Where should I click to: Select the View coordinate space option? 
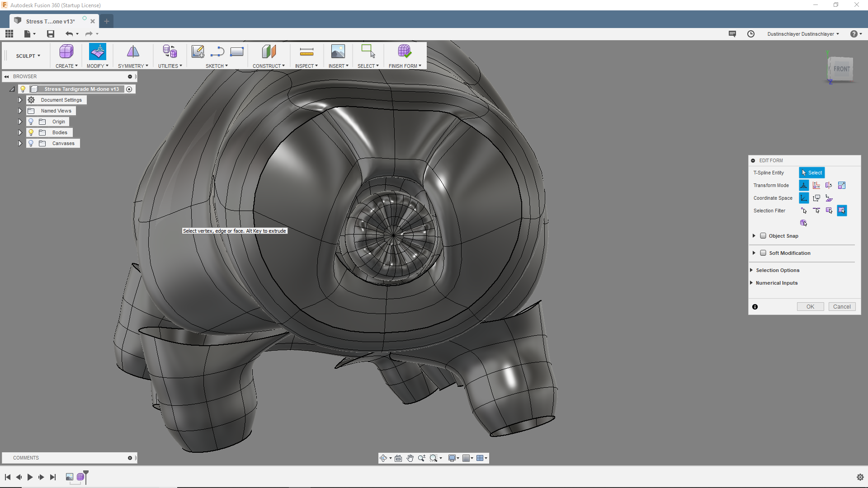(816, 198)
